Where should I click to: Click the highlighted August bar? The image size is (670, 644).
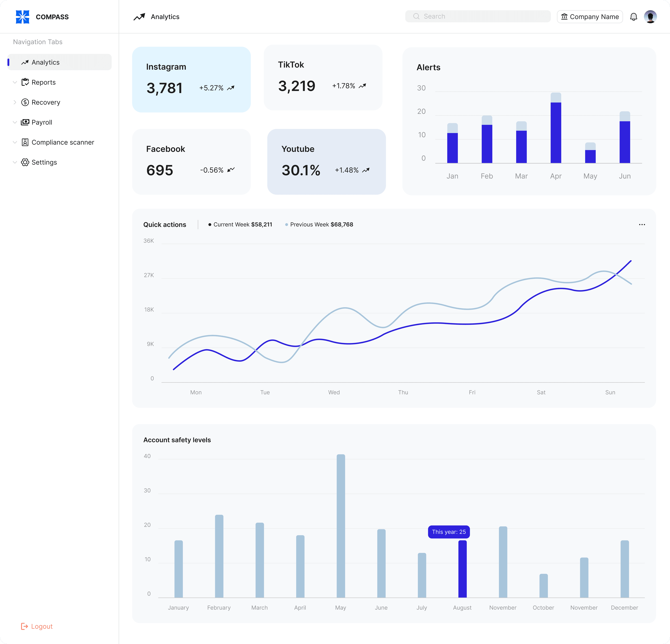(462, 569)
